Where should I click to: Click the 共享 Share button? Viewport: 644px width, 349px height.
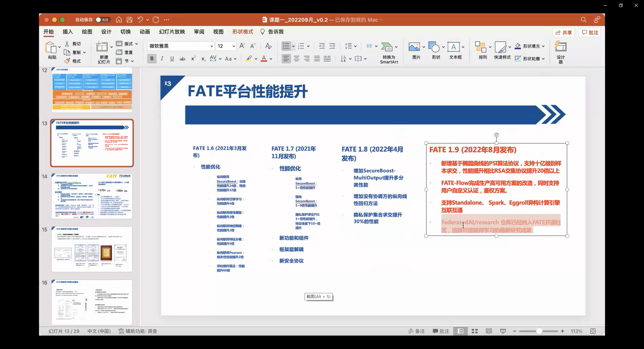click(x=563, y=33)
